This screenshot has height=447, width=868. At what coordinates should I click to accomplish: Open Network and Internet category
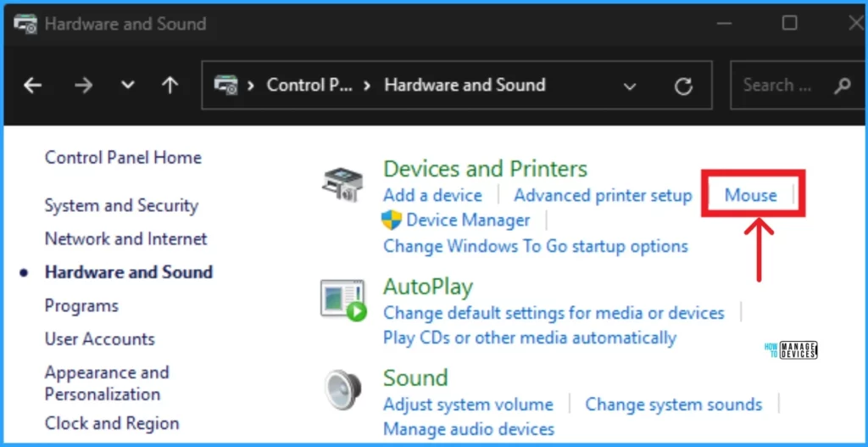125,238
